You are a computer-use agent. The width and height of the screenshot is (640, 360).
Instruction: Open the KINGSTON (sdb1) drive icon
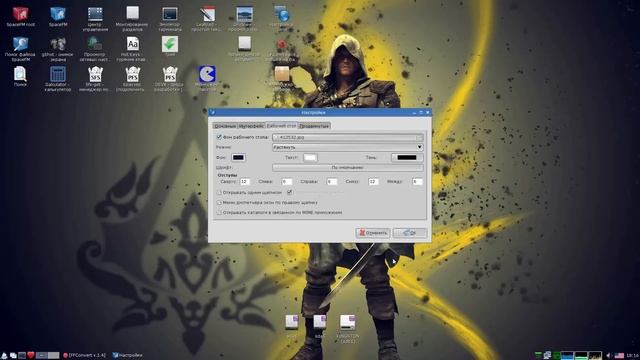point(348,322)
